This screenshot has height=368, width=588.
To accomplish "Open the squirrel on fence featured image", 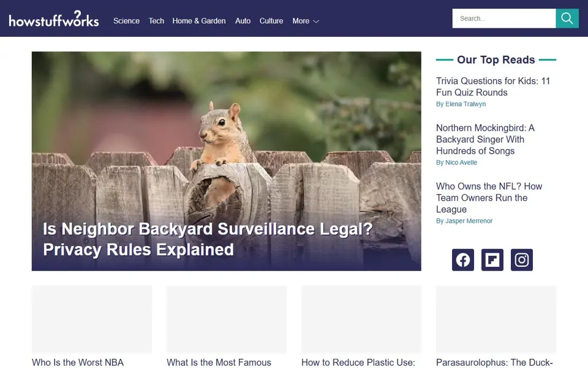I will pyautogui.click(x=227, y=161).
